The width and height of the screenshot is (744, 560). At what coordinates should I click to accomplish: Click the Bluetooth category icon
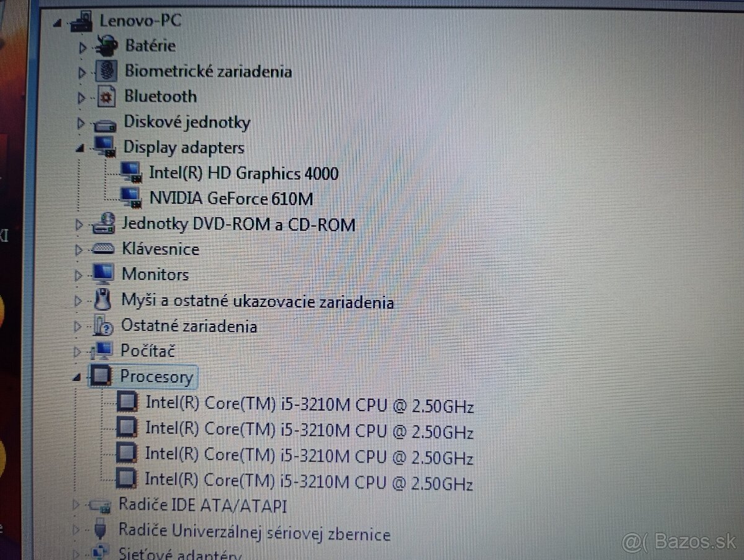pos(107,97)
